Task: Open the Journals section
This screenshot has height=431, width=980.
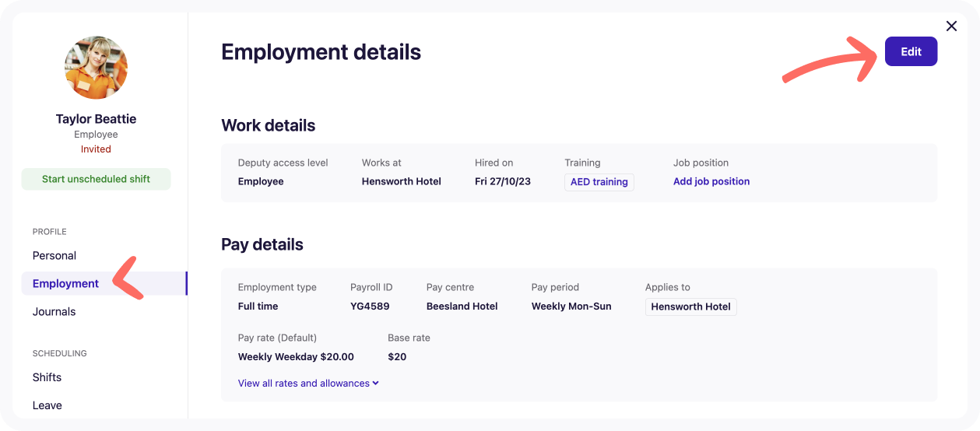Action: tap(54, 312)
